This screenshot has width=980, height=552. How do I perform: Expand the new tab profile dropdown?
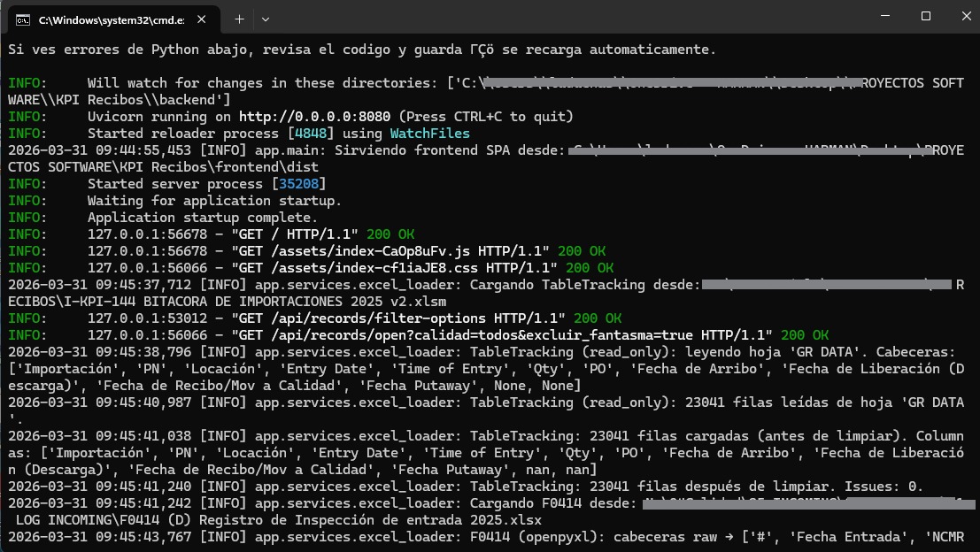266,18
